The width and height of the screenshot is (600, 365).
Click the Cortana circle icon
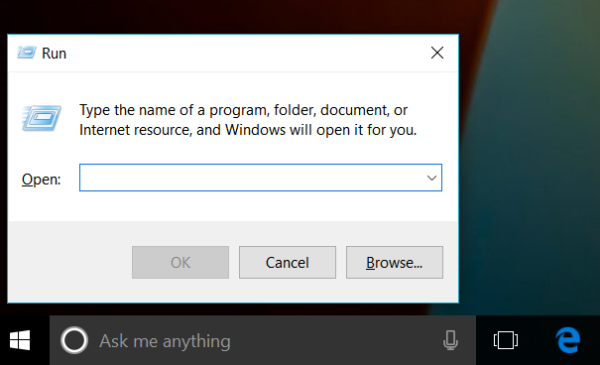click(74, 340)
